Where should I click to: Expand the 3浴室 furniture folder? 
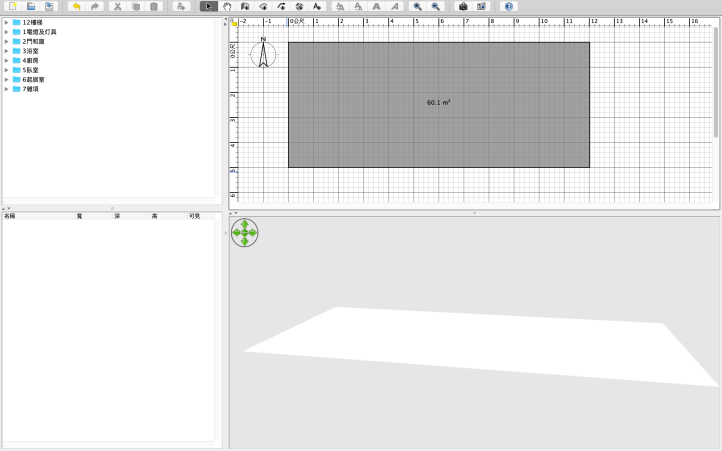pyautogui.click(x=6, y=51)
